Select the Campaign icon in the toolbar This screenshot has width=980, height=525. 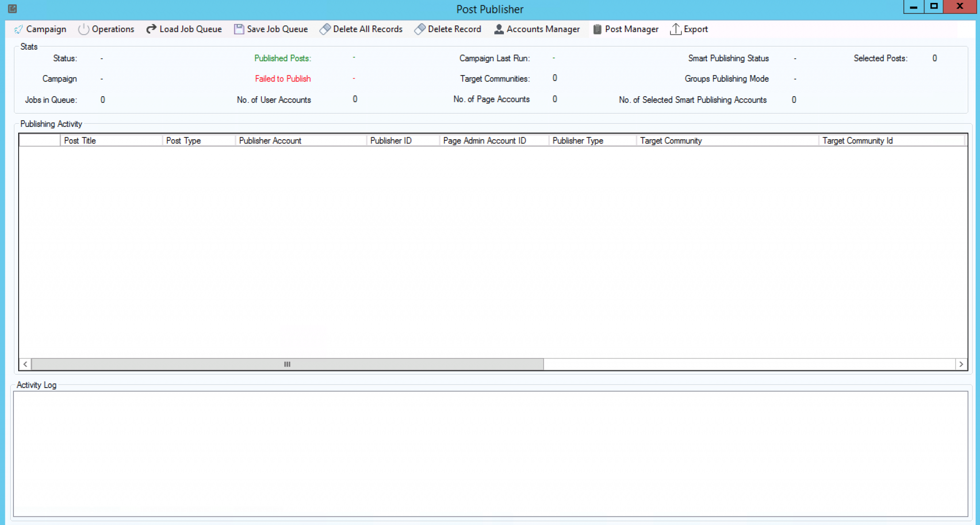coord(19,29)
